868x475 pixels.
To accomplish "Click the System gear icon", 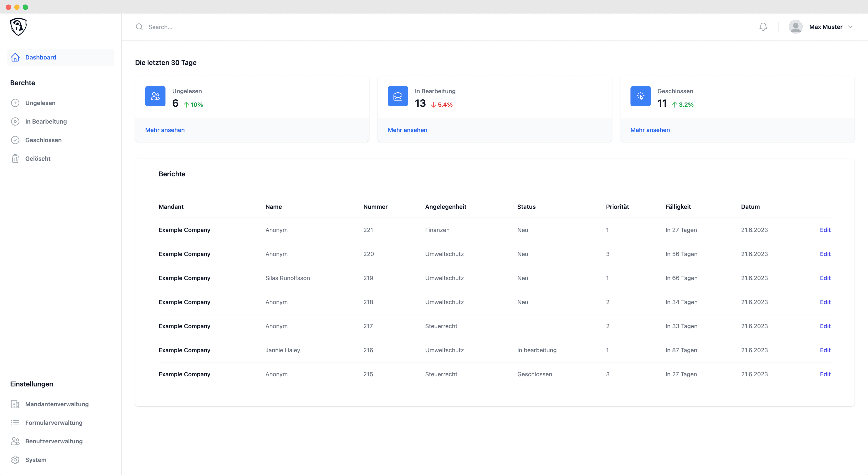I will click(15, 459).
